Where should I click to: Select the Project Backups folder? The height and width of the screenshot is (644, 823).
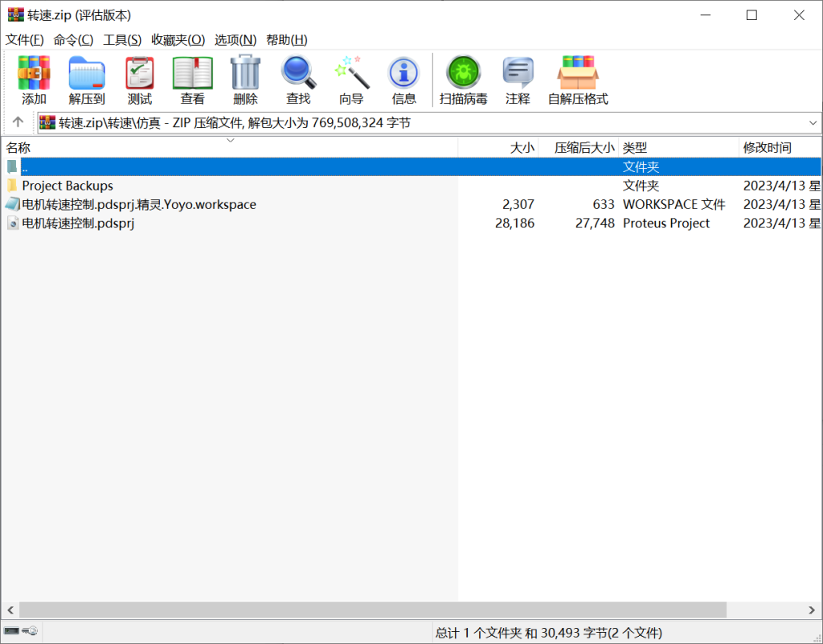[x=68, y=186]
